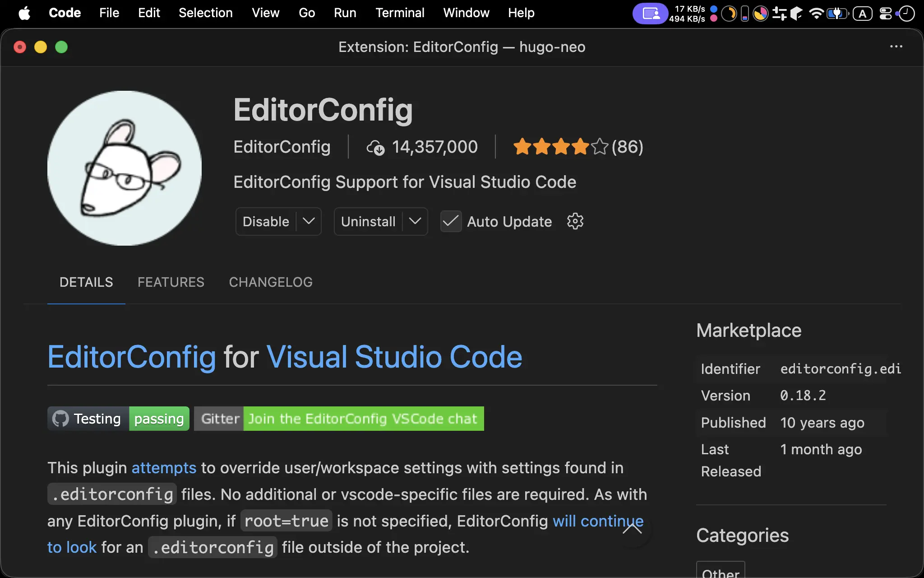Click the install count cloud download icon
924x578 pixels.
375,147
